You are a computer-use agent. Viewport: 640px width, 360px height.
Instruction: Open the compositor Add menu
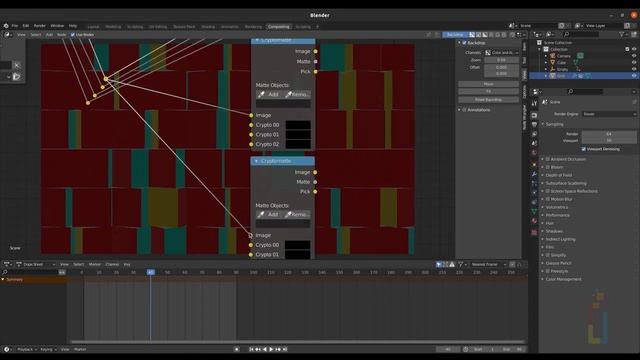(49, 35)
